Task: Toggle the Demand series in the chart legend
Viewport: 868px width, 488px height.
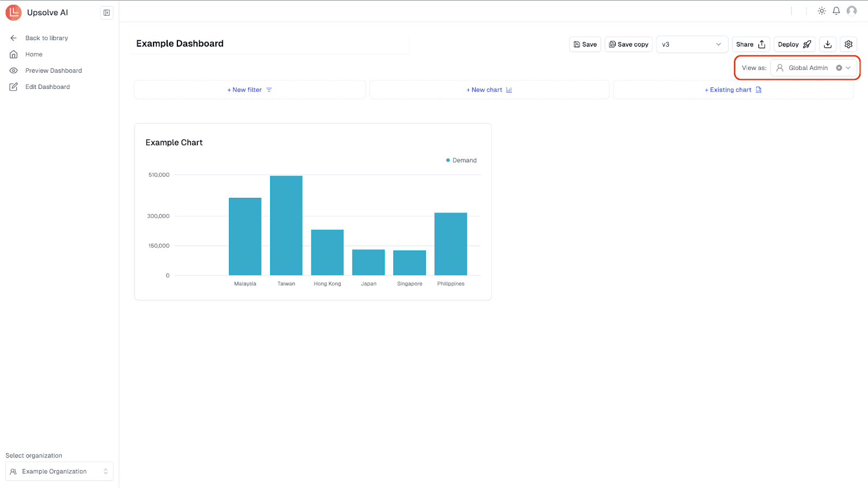Action: pyautogui.click(x=461, y=160)
